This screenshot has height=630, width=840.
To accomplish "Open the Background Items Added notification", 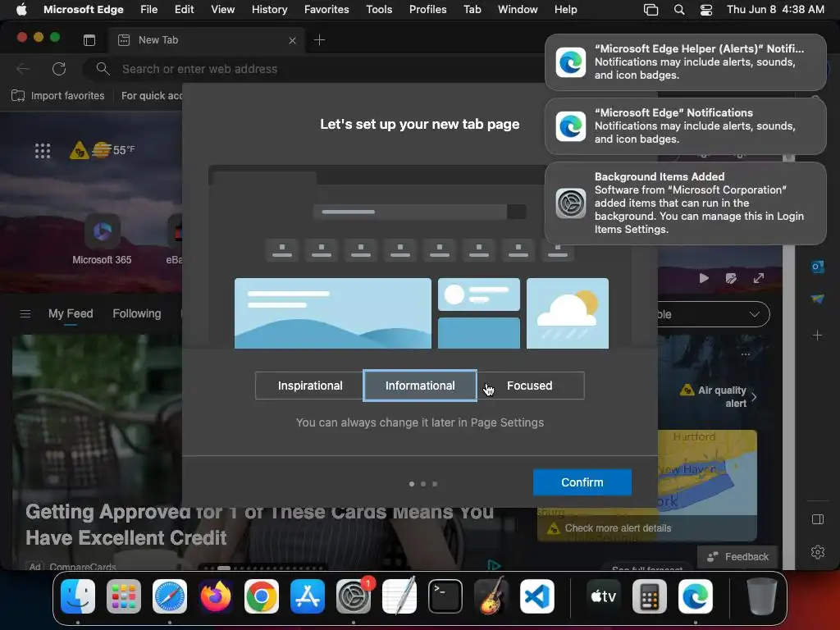I will (x=685, y=203).
